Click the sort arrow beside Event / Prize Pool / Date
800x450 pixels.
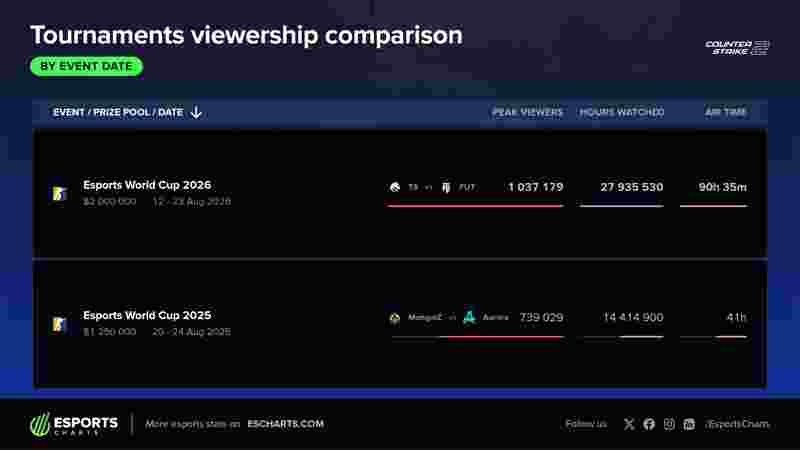pyautogui.click(x=196, y=112)
